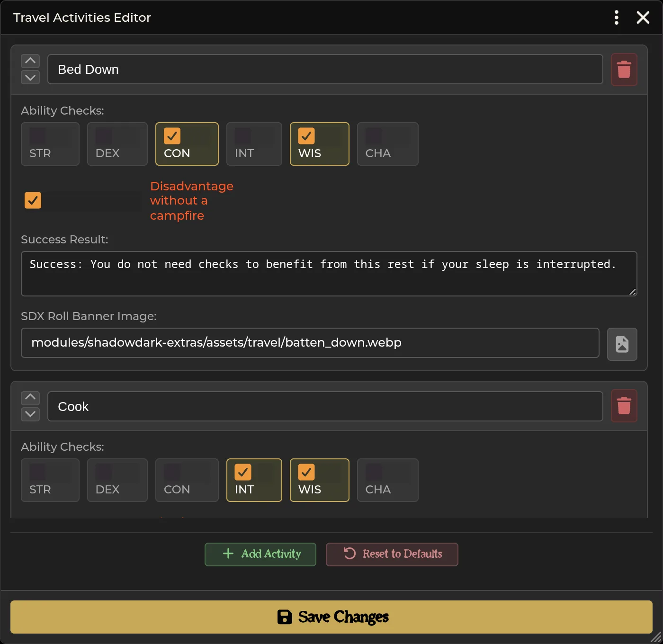
Task: Click Reset to Defaults button
Action: click(x=392, y=554)
